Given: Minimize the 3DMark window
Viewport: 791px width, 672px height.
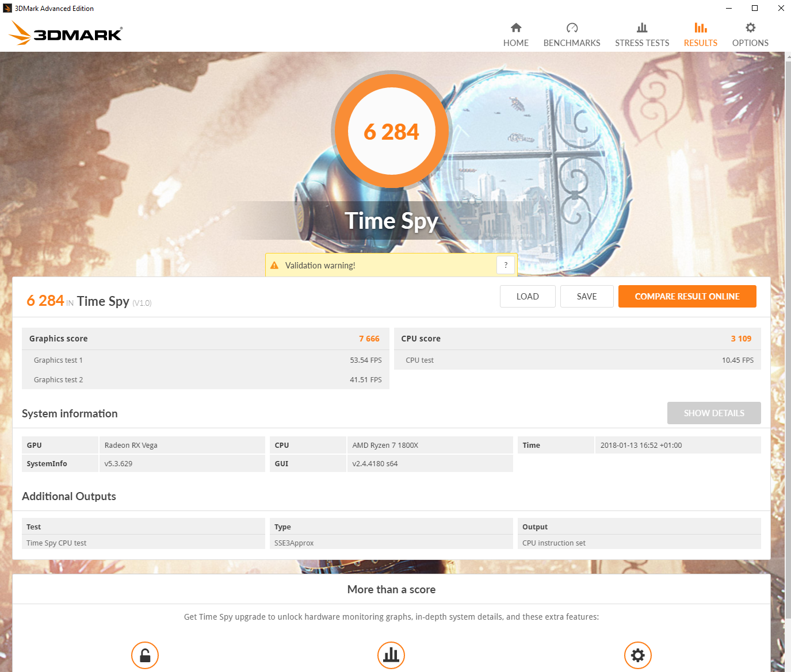Looking at the screenshot, I should 728,8.
